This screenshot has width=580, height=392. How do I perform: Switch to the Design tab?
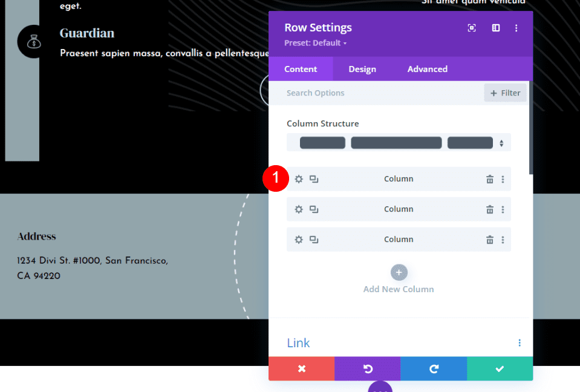click(362, 69)
